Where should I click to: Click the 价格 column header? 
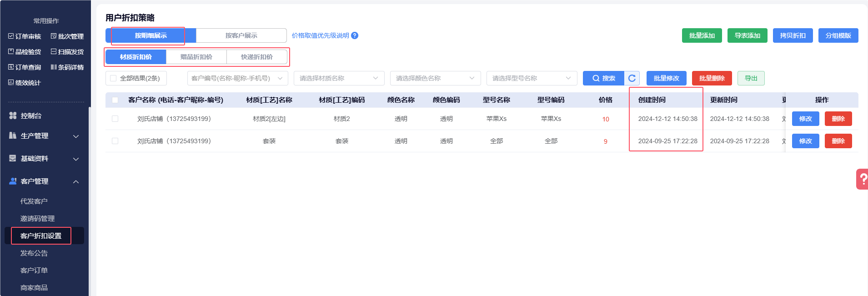tap(606, 100)
